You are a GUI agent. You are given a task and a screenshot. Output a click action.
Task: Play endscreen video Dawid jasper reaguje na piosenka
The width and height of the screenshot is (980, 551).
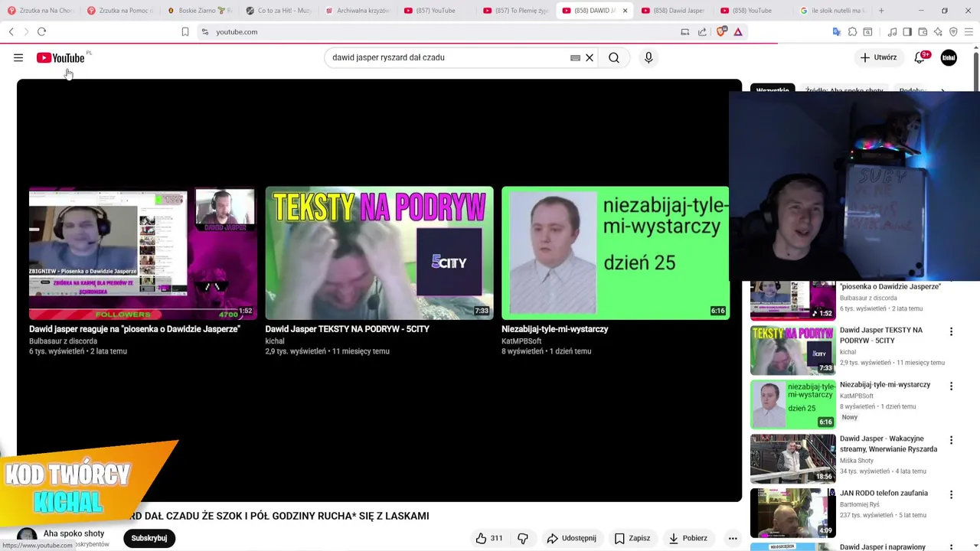(143, 253)
